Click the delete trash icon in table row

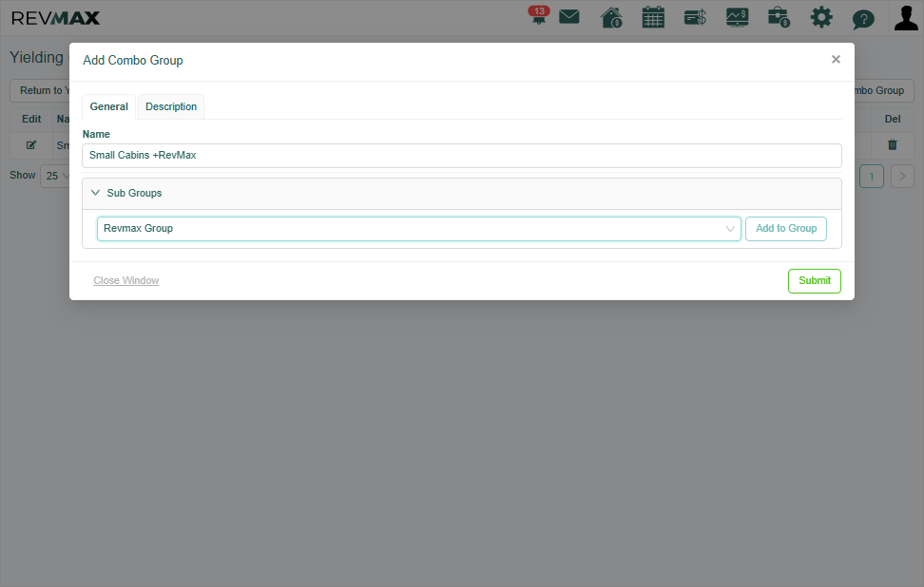893,144
